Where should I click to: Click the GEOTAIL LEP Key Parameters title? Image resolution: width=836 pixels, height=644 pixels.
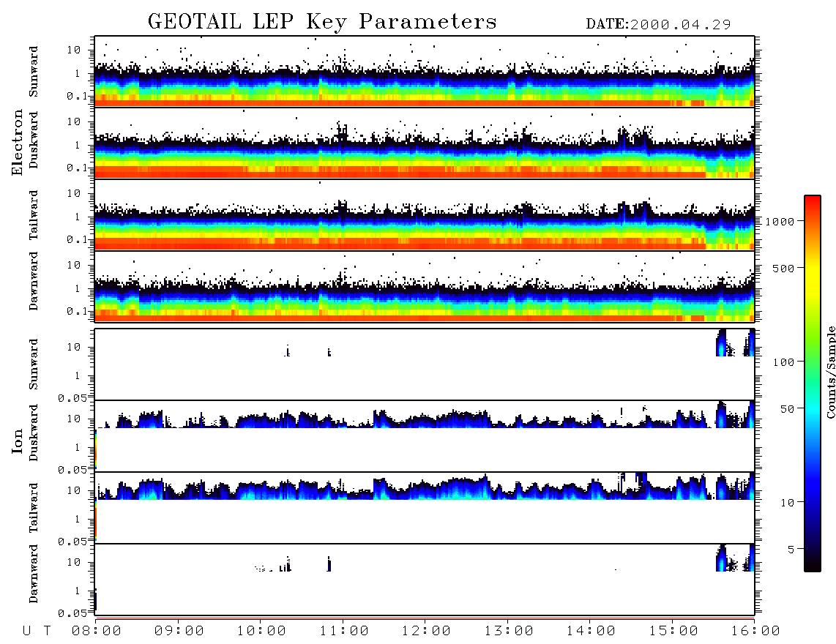click(x=322, y=22)
